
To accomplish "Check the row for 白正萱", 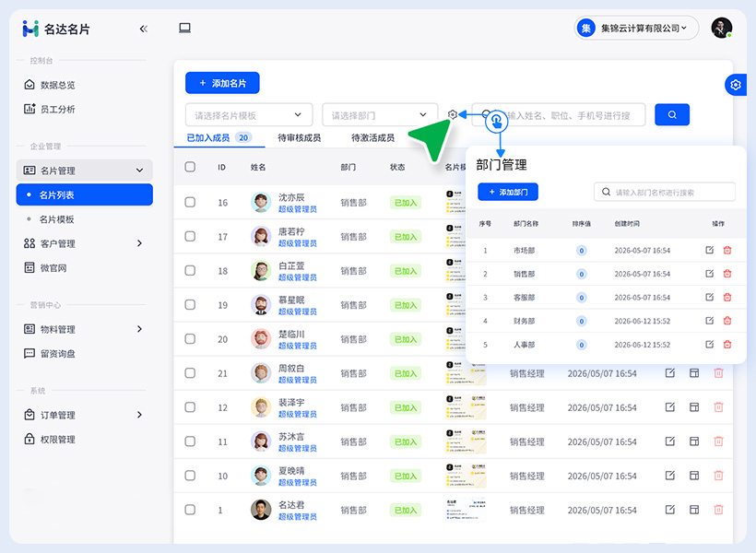I will pos(190,270).
